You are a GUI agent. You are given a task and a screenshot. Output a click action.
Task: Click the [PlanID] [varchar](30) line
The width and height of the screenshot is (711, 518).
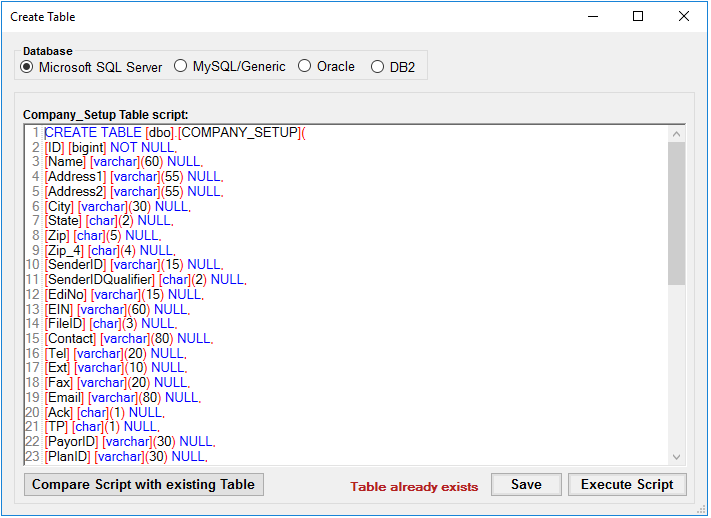(126, 457)
